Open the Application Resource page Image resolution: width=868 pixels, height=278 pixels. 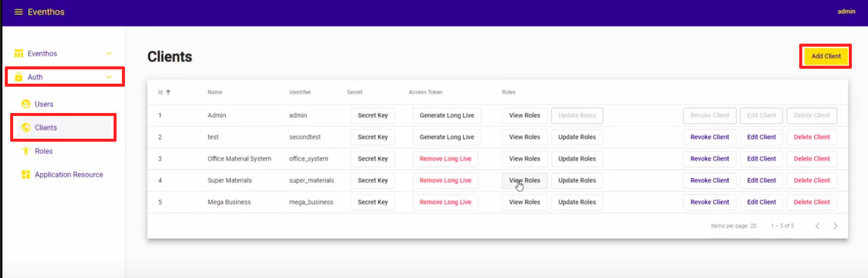(69, 175)
